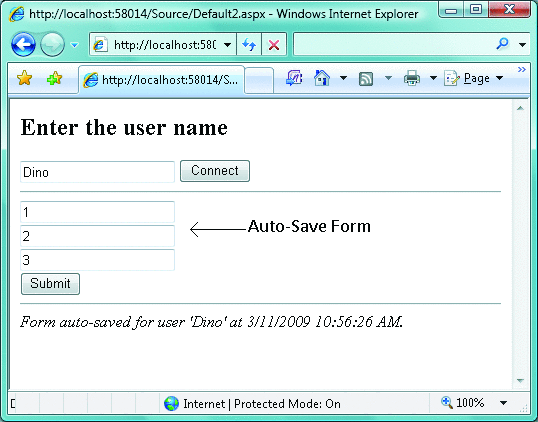Viewport: 538px width, 422px height.
Task: Go to Home page icon
Action: (321, 78)
